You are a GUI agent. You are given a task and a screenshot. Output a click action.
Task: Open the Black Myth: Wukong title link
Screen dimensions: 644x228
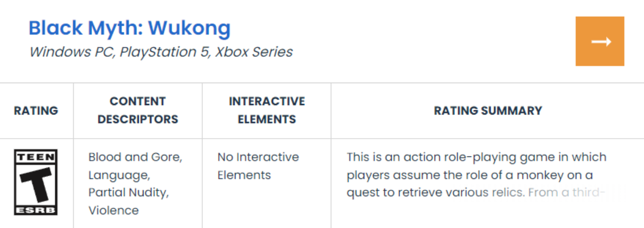coord(129,28)
